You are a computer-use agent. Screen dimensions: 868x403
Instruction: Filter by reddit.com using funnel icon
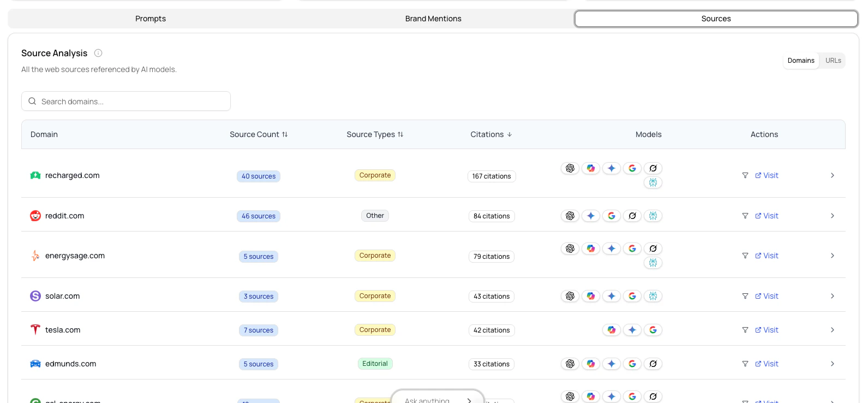pyautogui.click(x=745, y=216)
